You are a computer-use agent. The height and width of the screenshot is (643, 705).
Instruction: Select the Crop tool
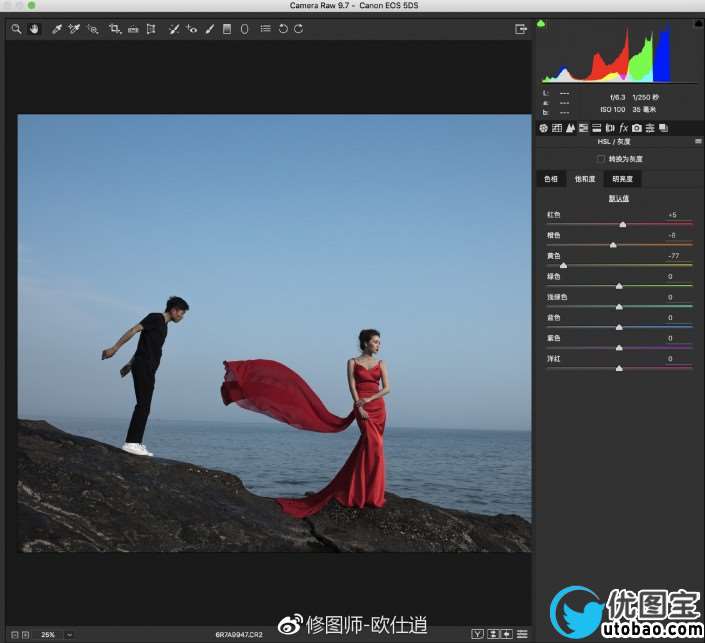point(115,29)
